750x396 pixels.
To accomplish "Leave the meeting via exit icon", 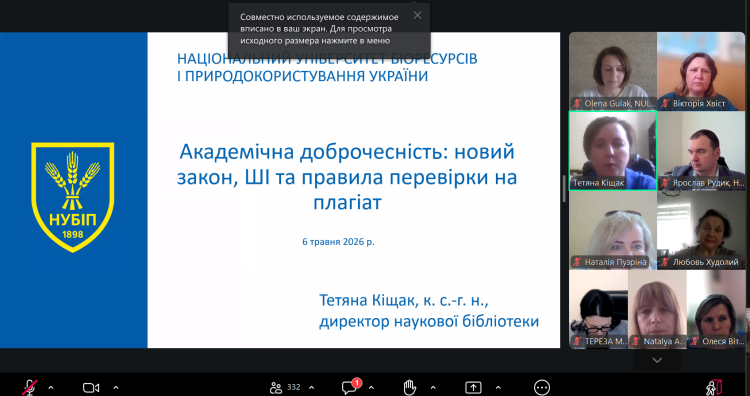I will (714, 387).
